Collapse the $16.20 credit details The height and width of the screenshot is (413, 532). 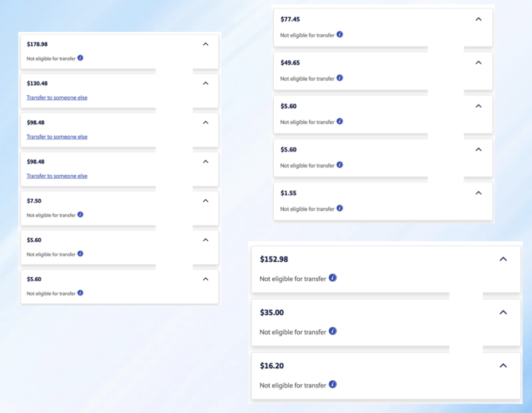pos(503,366)
